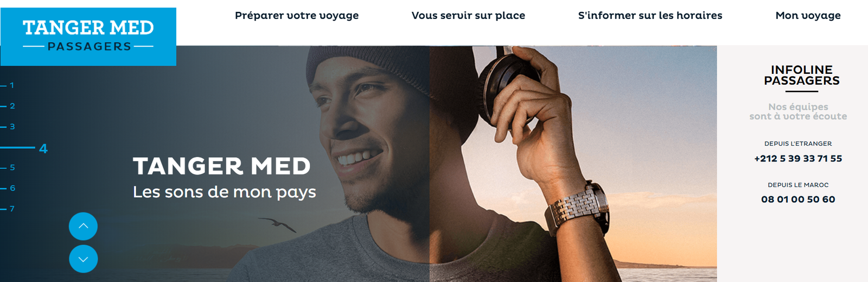Open S'informer sur les horaires menu
The width and height of the screenshot is (868, 282).
point(650,16)
